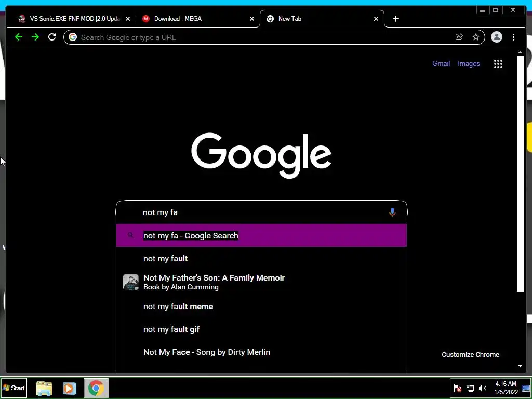Image resolution: width=532 pixels, height=399 pixels.
Task: Open File Explorer from the taskbar
Action: pyautogui.click(x=44, y=388)
